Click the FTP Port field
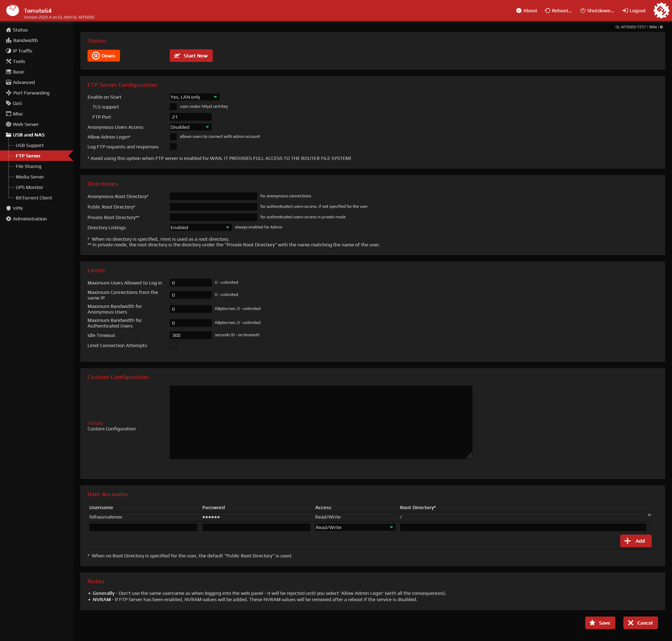The width and height of the screenshot is (672, 641). pyautogui.click(x=191, y=117)
